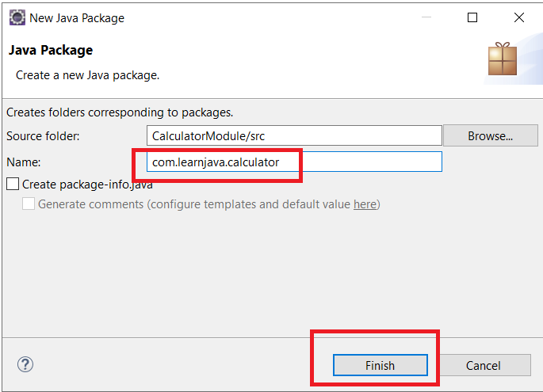Click the 'Source folder:' label

[43, 136]
